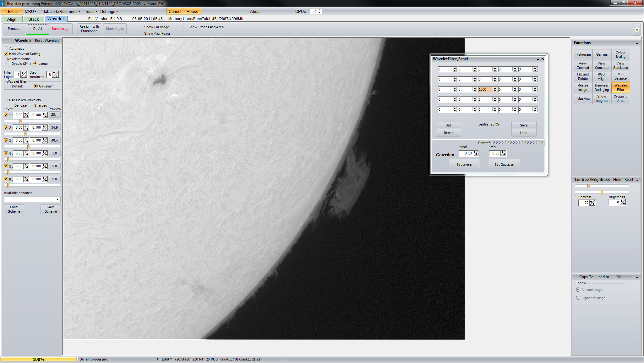
Task: Minimize the WaveletFilter_Panel
Action: click(x=538, y=59)
